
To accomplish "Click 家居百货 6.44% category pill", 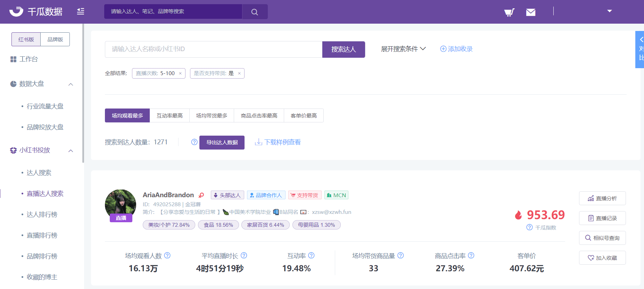I will 265,225.
